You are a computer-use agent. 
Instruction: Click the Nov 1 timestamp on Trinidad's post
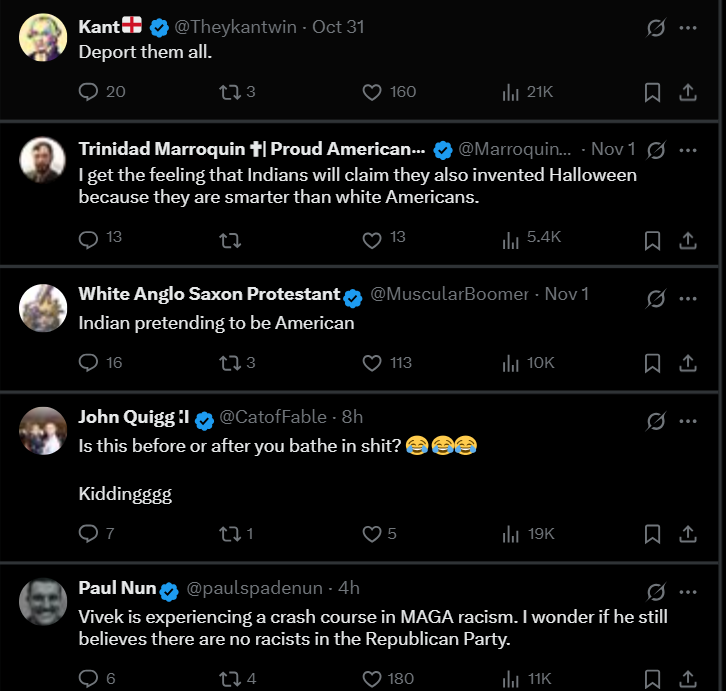pyautogui.click(x=612, y=149)
